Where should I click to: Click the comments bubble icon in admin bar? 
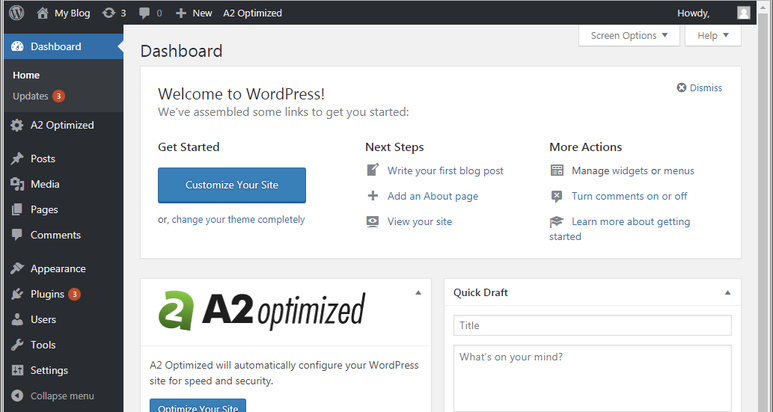click(x=146, y=13)
